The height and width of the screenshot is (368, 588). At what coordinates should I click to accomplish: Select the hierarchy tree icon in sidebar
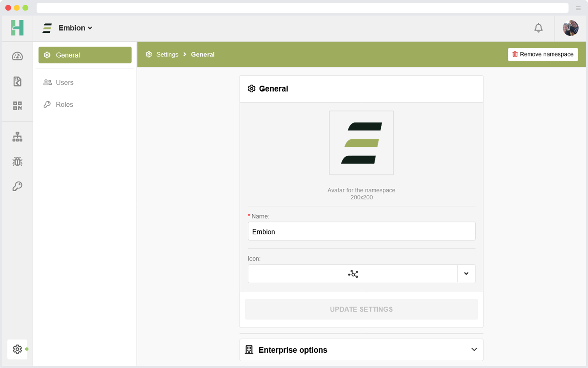[17, 137]
